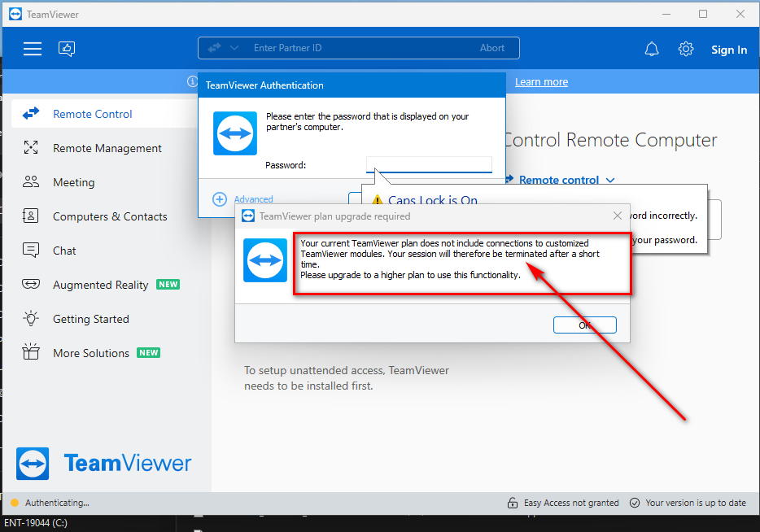This screenshot has height=532, width=760.
Task: Click the lock icon in the status bar
Action: (x=513, y=503)
